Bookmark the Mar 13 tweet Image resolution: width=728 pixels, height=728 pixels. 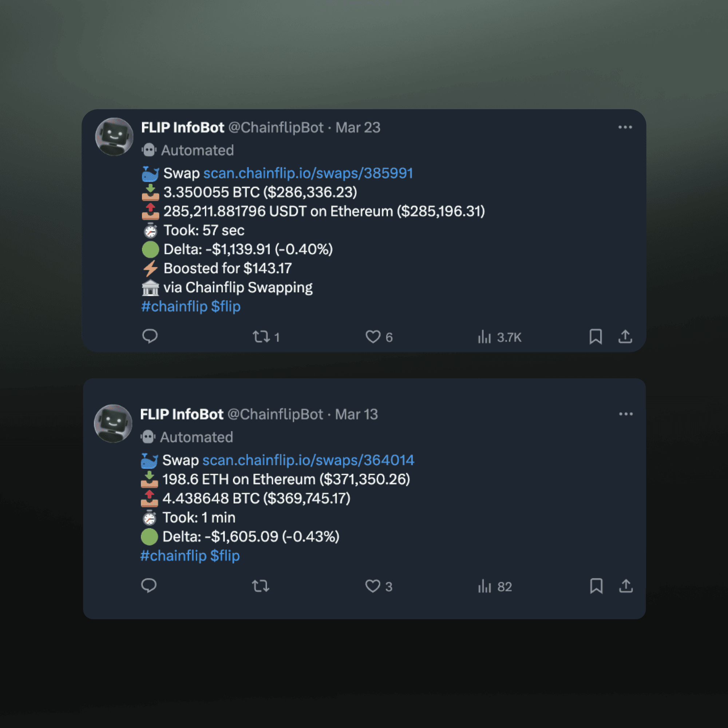[x=596, y=586]
